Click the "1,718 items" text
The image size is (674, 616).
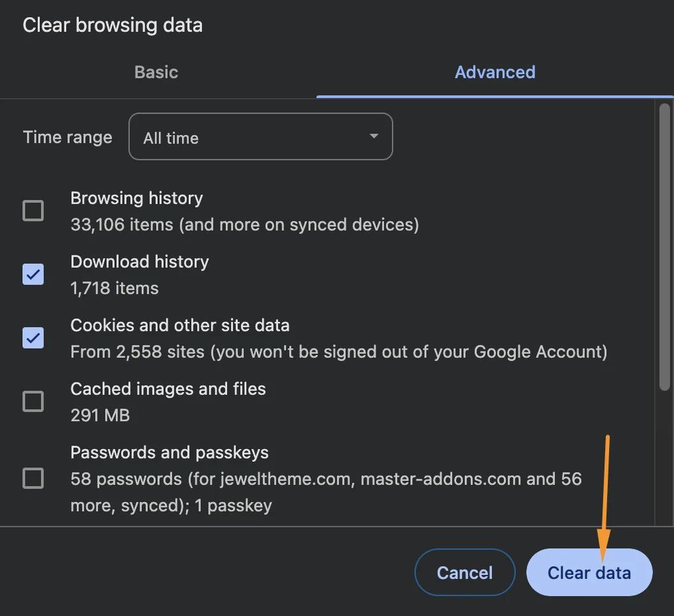115,288
